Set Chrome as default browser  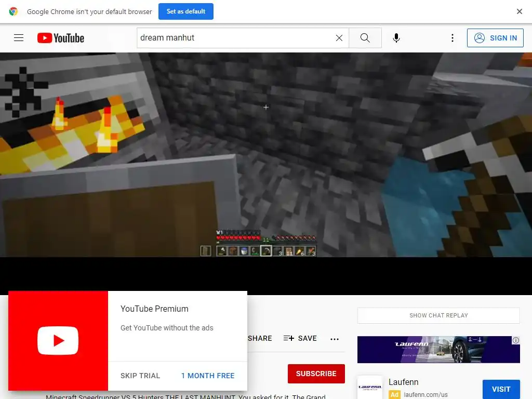[185, 11]
